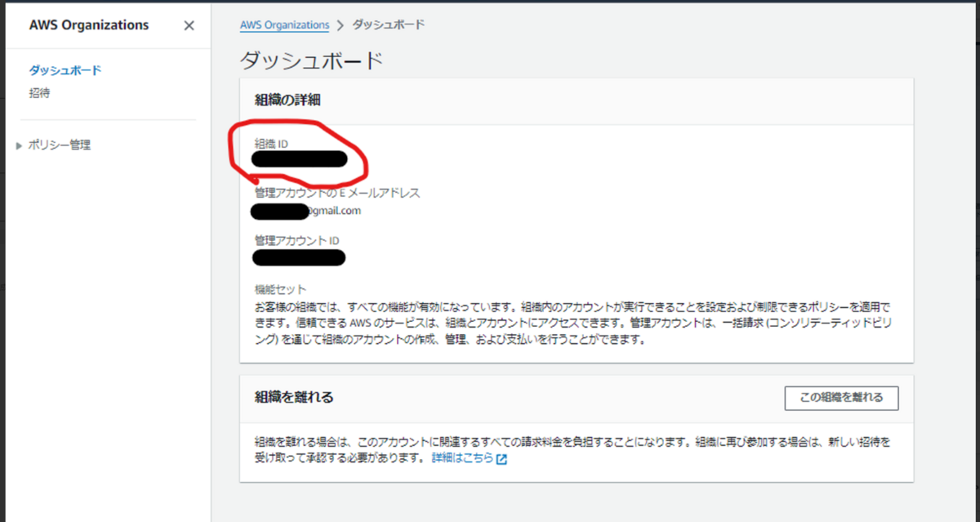
Task: Click the 組織の詳細 panel heading
Action: pyautogui.click(x=287, y=100)
